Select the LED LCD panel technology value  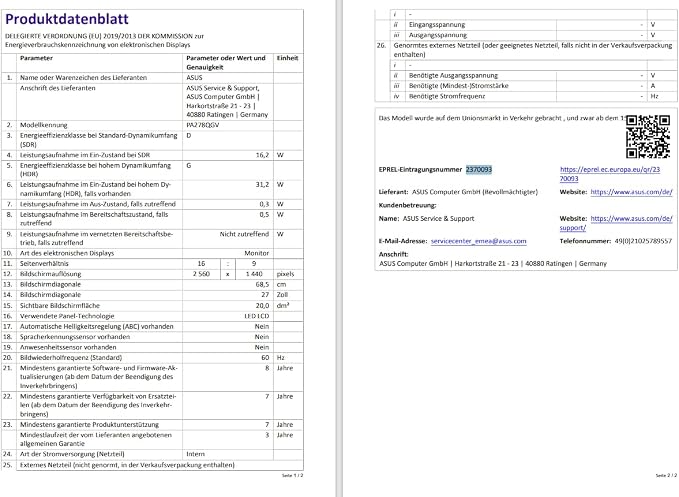tap(257, 316)
